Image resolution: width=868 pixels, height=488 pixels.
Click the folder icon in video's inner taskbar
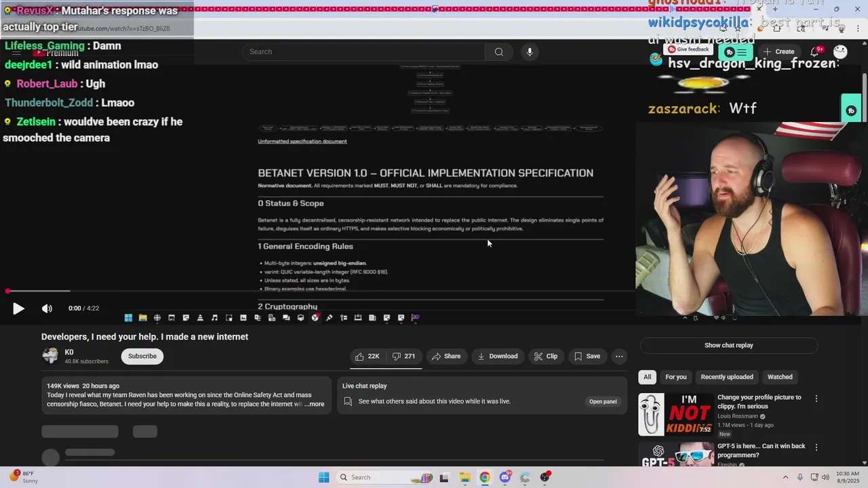coord(142,317)
